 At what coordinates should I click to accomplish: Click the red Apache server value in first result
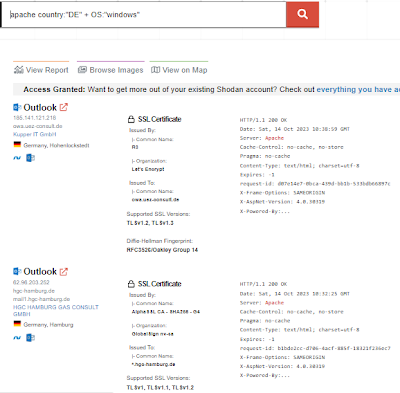[x=274, y=138]
